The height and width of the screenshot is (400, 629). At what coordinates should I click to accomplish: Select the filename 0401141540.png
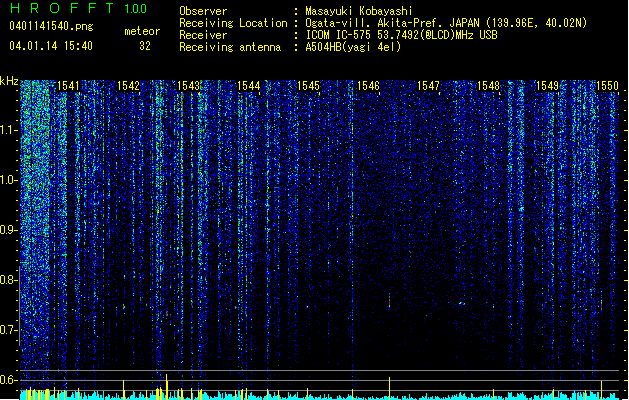(51, 26)
